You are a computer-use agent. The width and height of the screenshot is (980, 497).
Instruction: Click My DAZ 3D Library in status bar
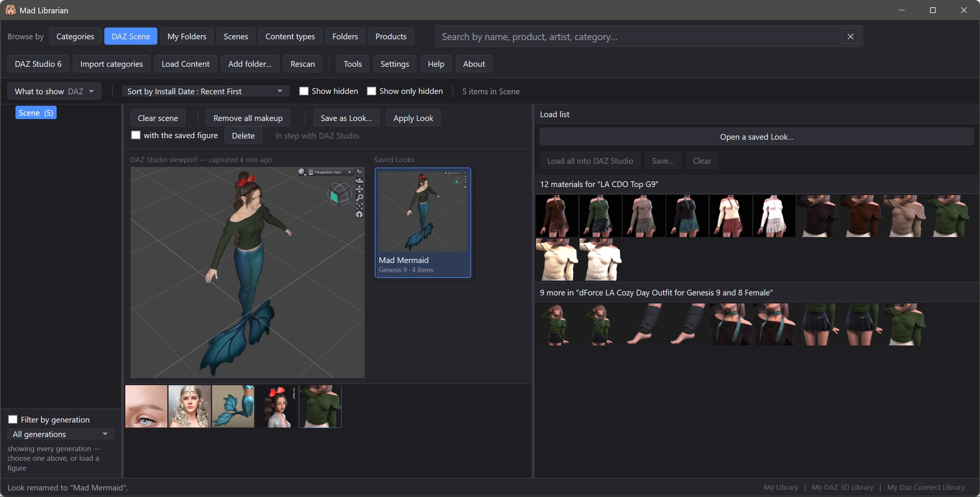[x=842, y=487]
